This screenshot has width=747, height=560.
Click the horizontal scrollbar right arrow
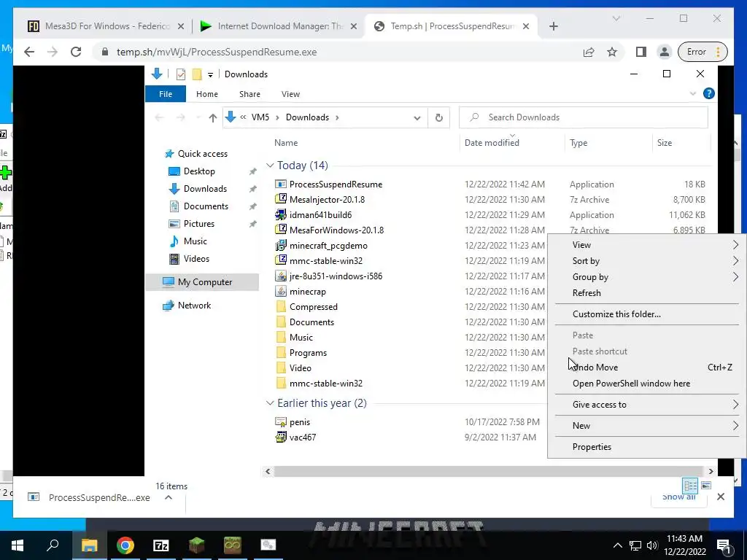(711, 471)
